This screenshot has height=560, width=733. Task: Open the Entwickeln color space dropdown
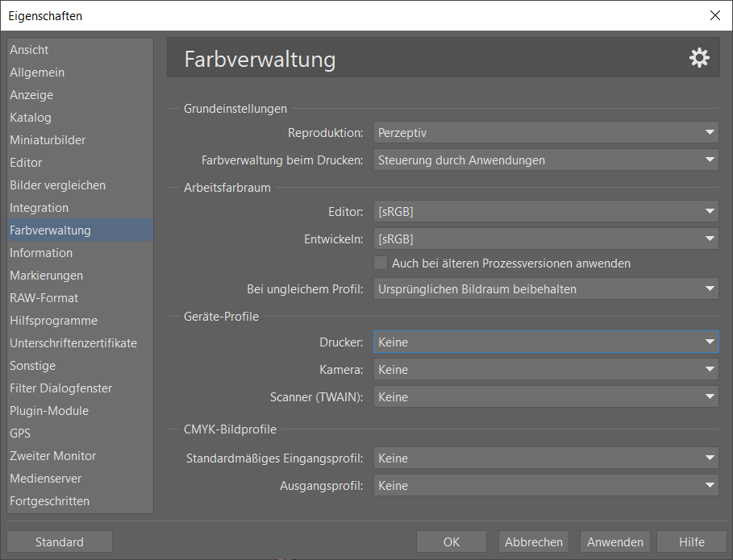(545, 239)
